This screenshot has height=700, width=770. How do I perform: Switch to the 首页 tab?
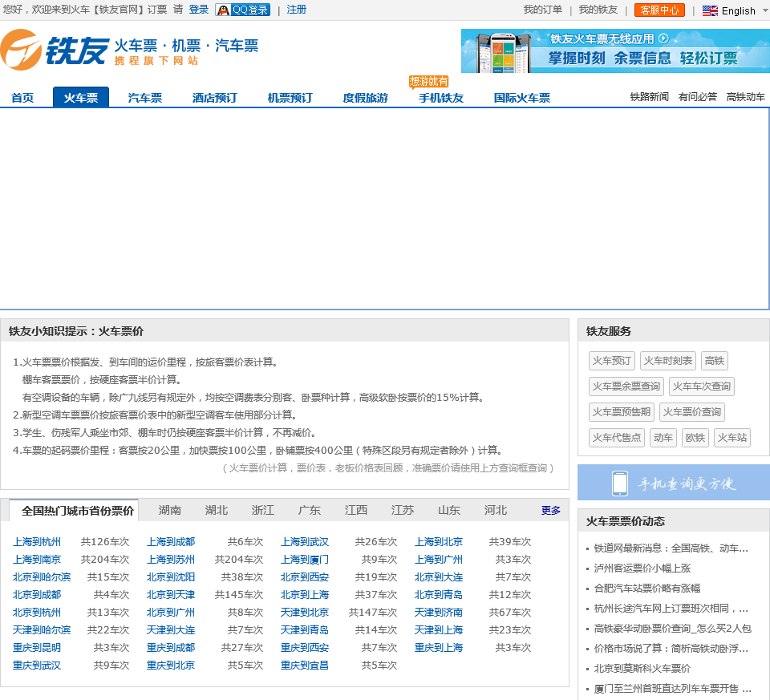point(22,98)
